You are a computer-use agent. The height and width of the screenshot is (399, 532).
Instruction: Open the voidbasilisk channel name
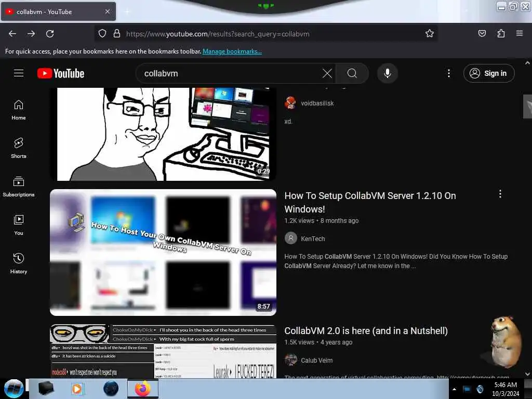317,103
